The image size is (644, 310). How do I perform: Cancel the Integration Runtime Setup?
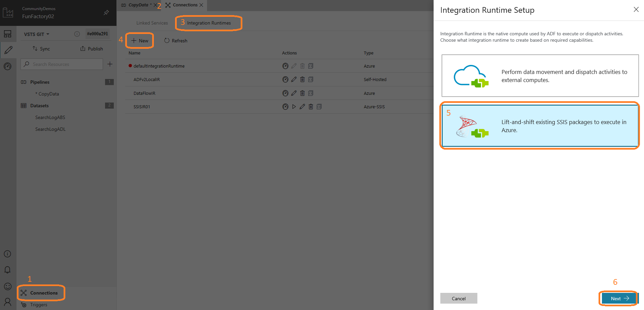point(459,298)
